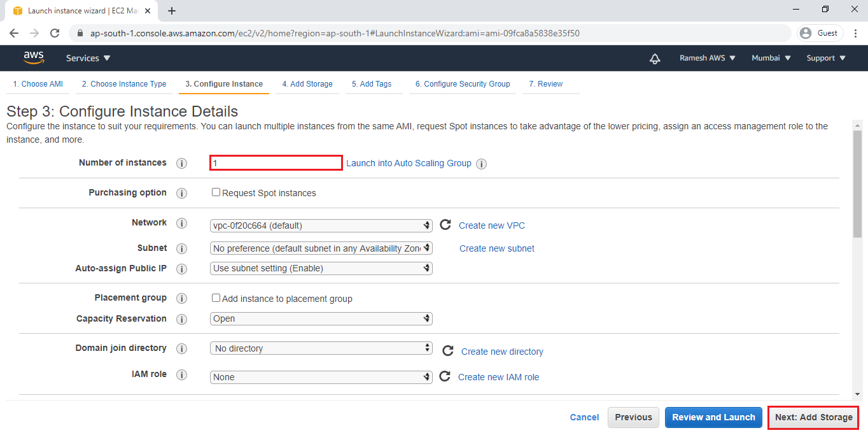Click the scrollbar down arrow

click(x=857, y=394)
